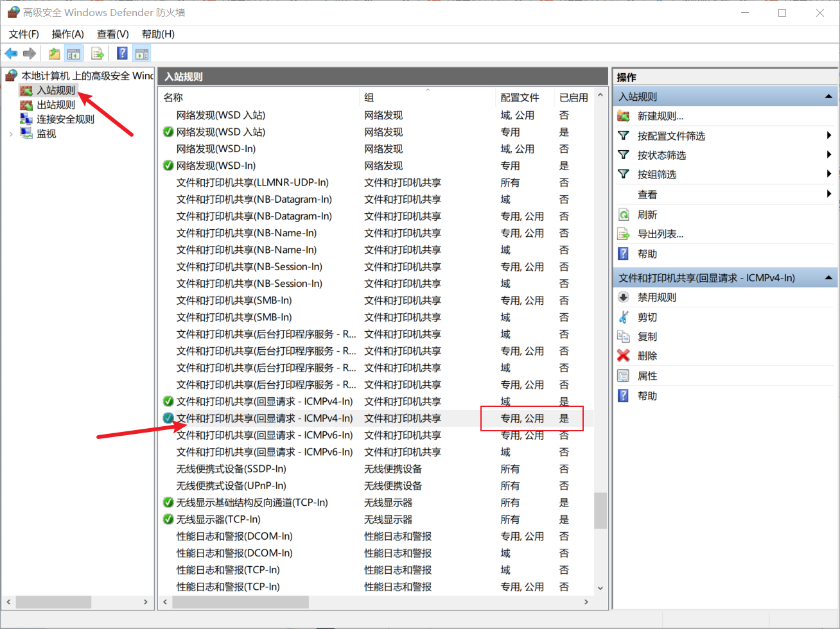The width and height of the screenshot is (840, 629).
Task: Click 导出列表... in actions pane
Action: pyautogui.click(x=660, y=234)
